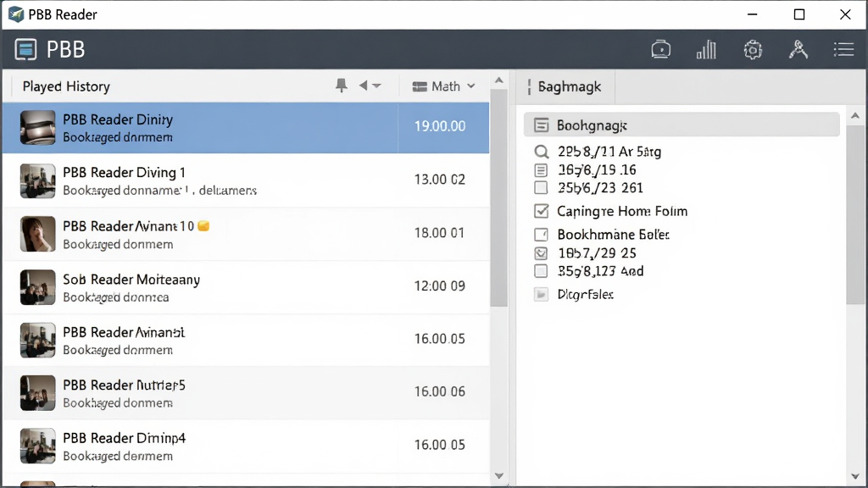Screen dimensions: 868x488
Task: Open the Math dropdown
Action: (444, 86)
